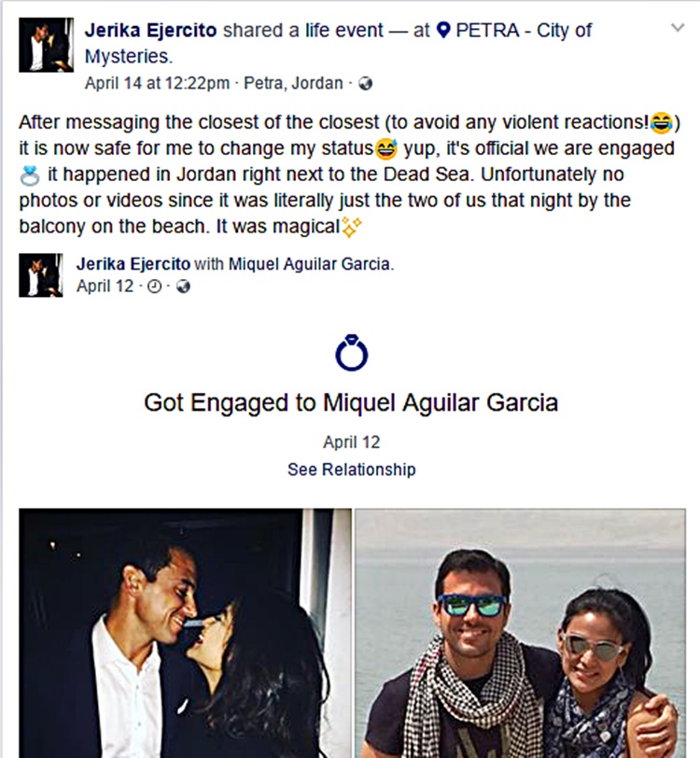This screenshot has width=700, height=758.
Task: Click the public globe icon beside Petra, Jordan
Action: 366,84
